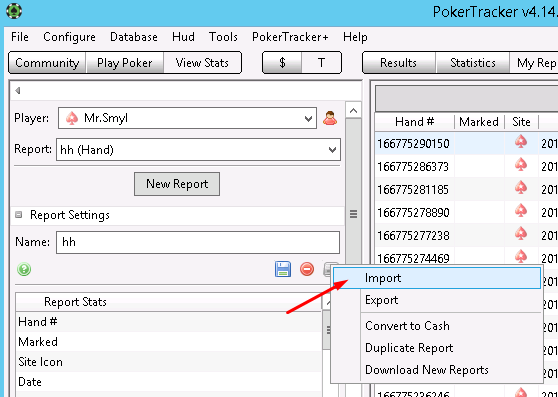The image size is (558, 397).
Task: Click site icon in row 166775290150
Action: coord(521,143)
